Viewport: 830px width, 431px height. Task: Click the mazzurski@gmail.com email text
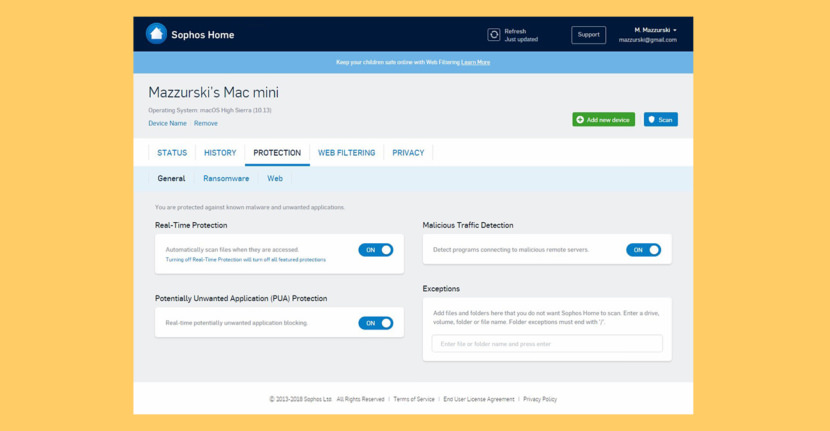pyautogui.click(x=647, y=40)
